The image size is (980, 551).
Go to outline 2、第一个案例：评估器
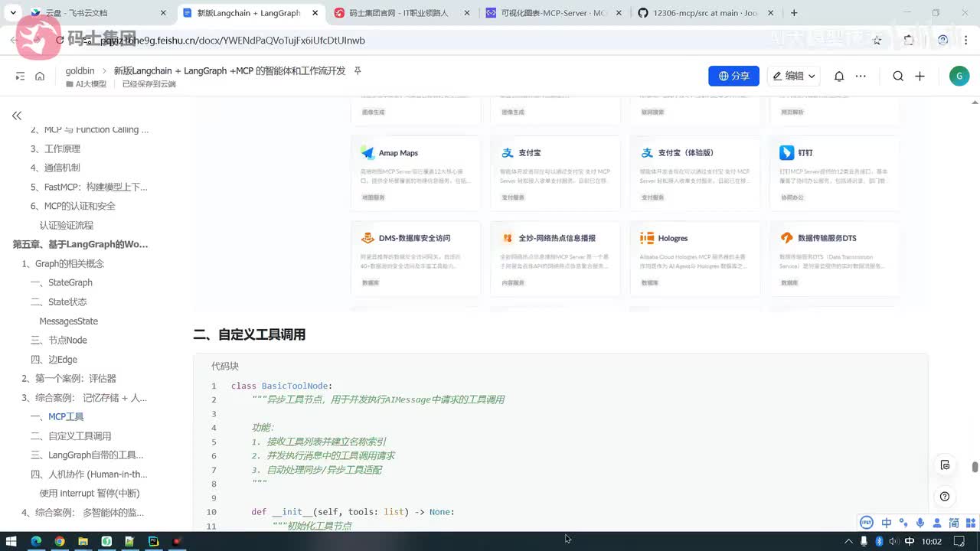[x=69, y=379]
